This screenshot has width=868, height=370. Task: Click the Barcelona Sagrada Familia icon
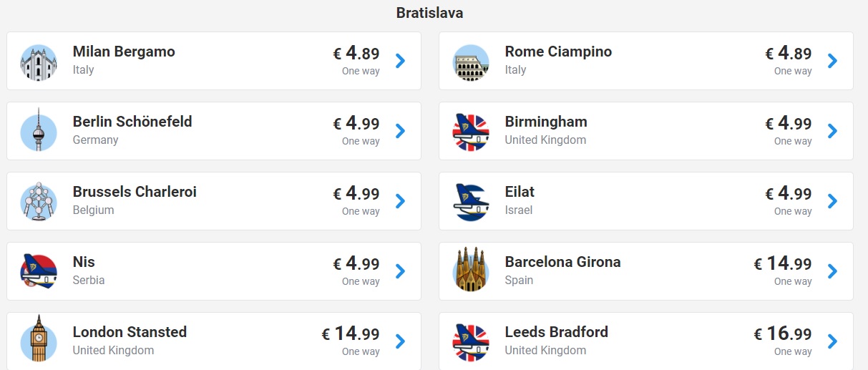point(471,270)
